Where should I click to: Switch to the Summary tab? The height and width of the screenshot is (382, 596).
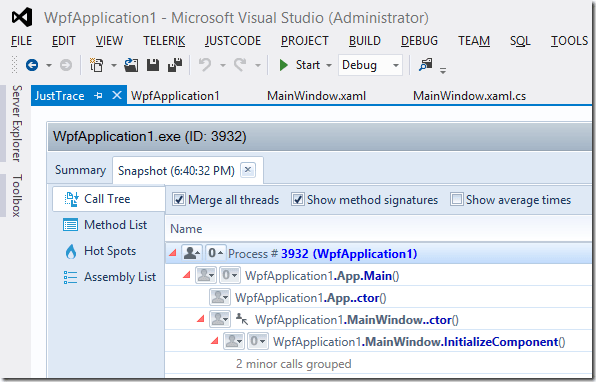coord(80,170)
